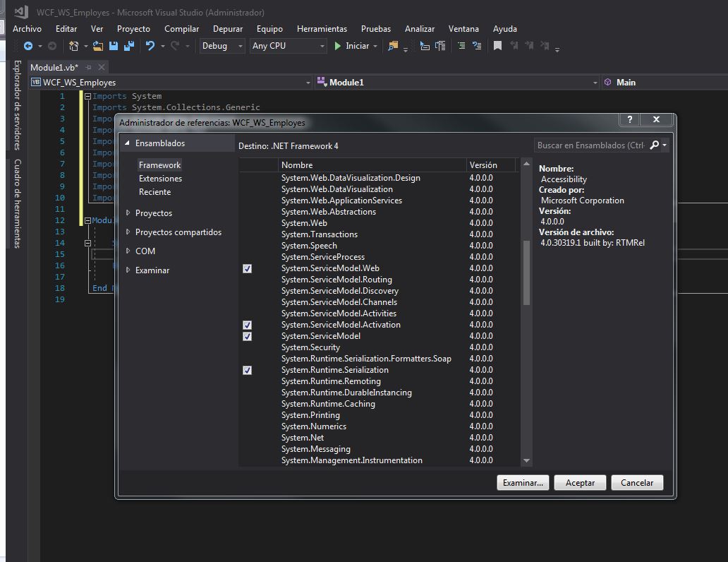
Task: Uncheck System.Runtime.Serialization reference
Action: (247, 370)
